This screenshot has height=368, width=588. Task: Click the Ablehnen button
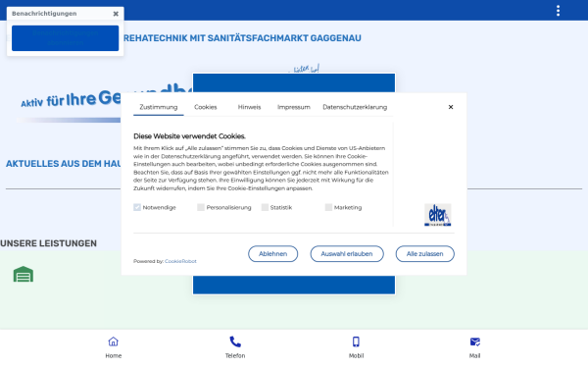pos(273,254)
